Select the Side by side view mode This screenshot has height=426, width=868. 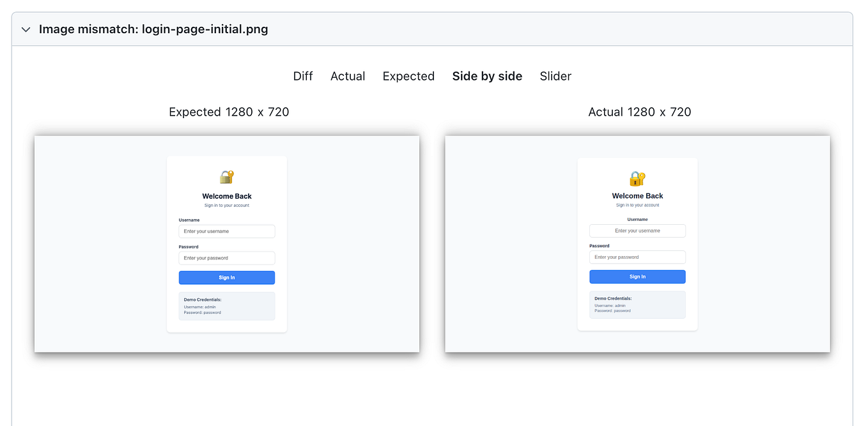coord(487,76)
